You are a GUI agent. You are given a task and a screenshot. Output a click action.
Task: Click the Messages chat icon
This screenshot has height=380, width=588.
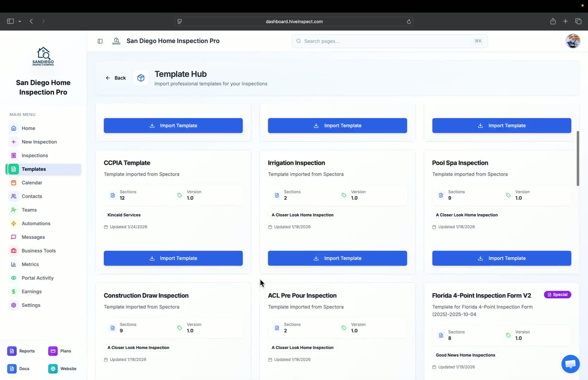(x=13, y=237)
